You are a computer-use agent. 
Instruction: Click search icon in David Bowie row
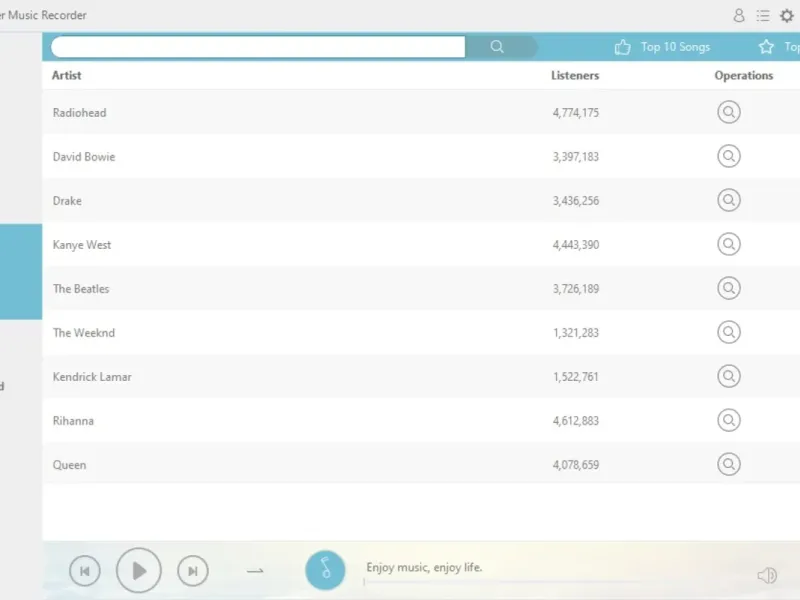[x=729, y=156]
